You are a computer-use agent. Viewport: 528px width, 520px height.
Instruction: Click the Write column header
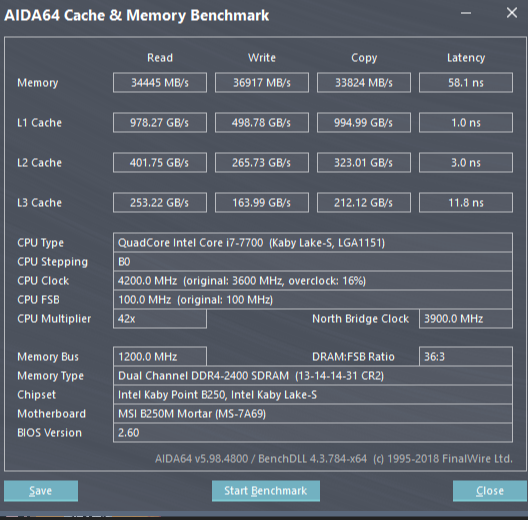point(262,58)
